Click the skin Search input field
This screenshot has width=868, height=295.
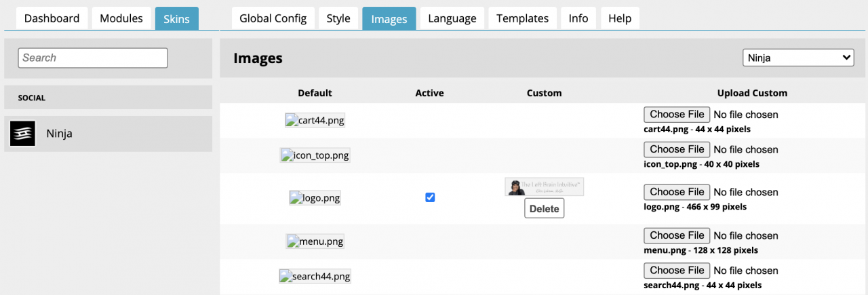pos(93,58)
